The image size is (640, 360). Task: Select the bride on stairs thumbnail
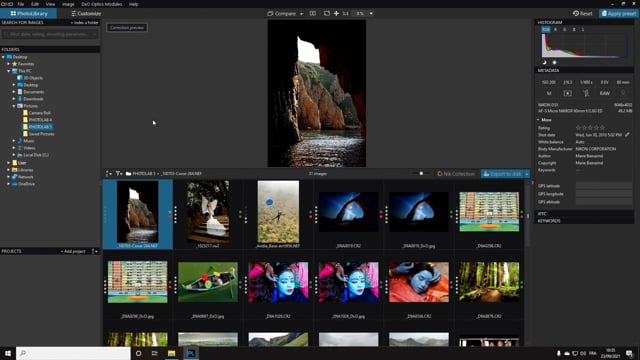click(x=208, y=212)
